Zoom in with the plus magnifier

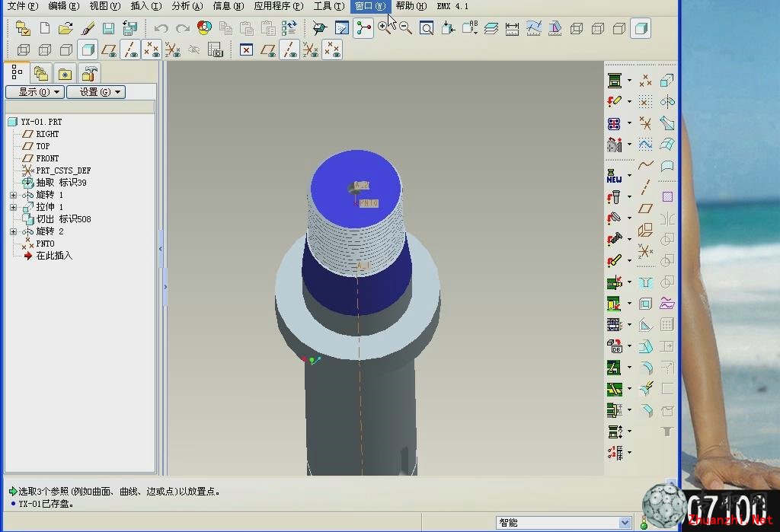tap(384, 28)
